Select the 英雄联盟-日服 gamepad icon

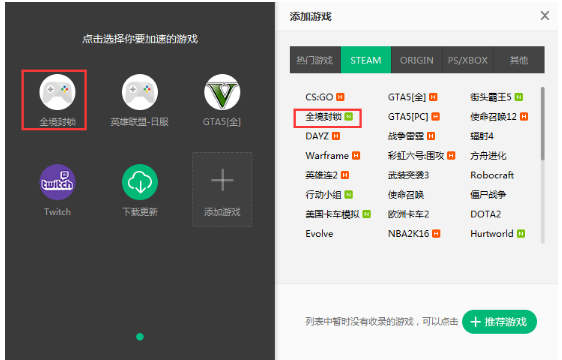(140, 92)
